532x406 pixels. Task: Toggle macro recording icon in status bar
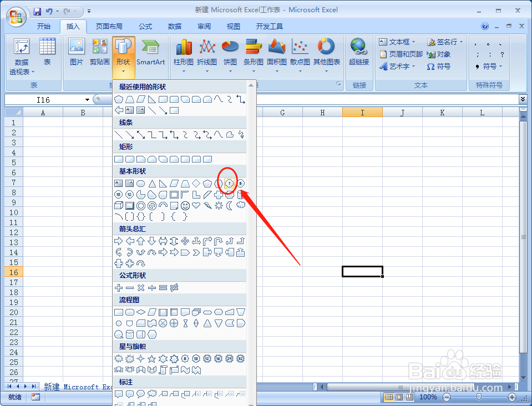point(36,397)
